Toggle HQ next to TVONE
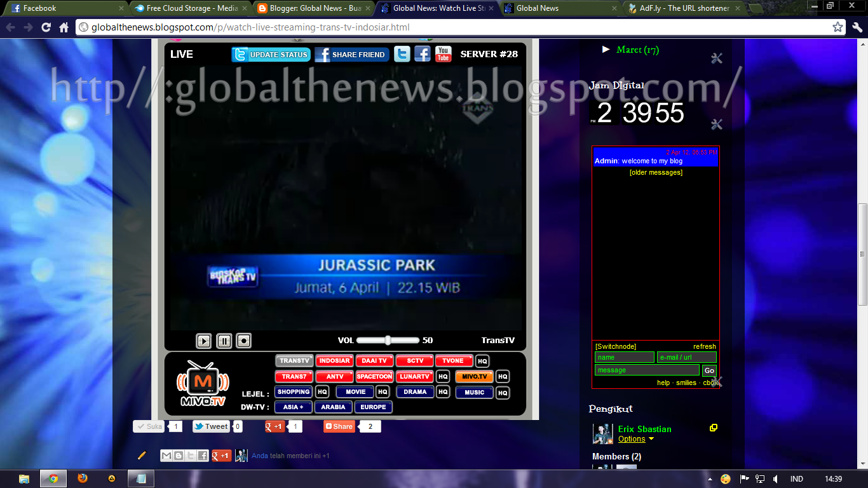The width and height of the screenshot is (868, 488). [482, 362]
